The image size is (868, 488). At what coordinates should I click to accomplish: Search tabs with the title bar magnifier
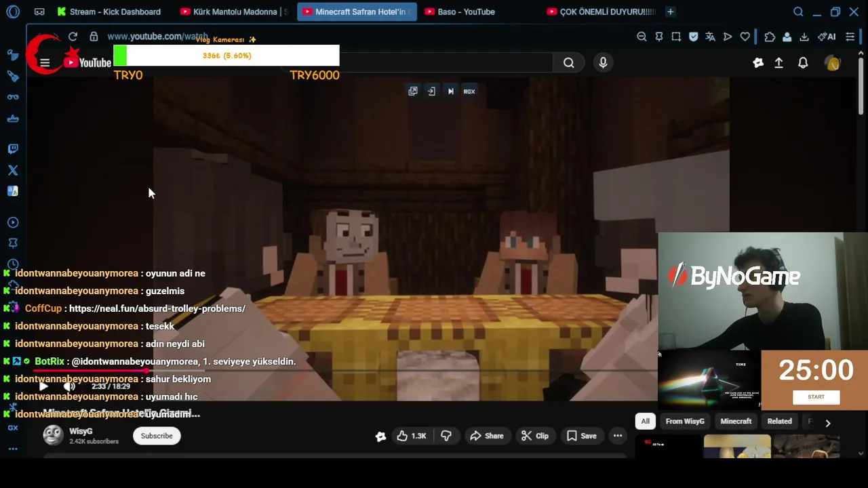click(x=798, y=12)
